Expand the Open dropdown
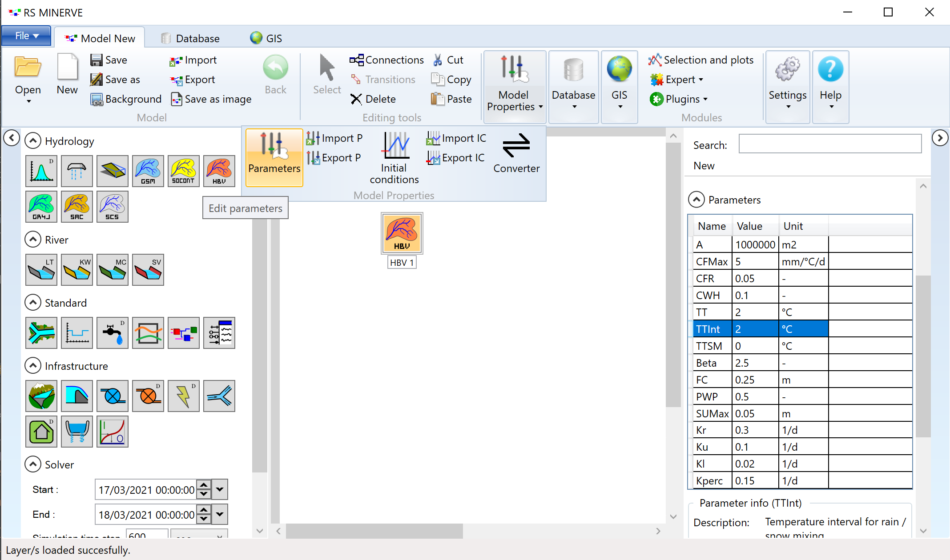 [x=28, y=101]
